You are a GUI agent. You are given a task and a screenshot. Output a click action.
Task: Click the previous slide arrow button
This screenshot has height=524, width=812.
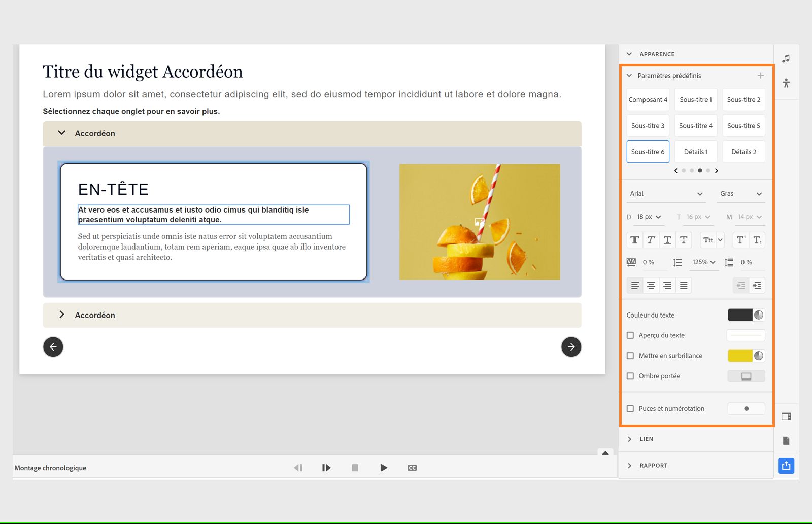click(53, 347)
